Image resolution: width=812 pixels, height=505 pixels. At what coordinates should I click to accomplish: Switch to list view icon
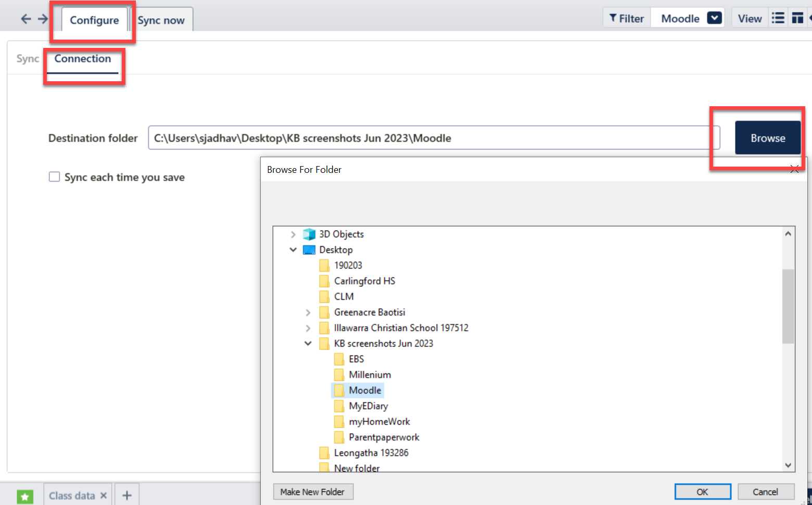click(778, 18)
